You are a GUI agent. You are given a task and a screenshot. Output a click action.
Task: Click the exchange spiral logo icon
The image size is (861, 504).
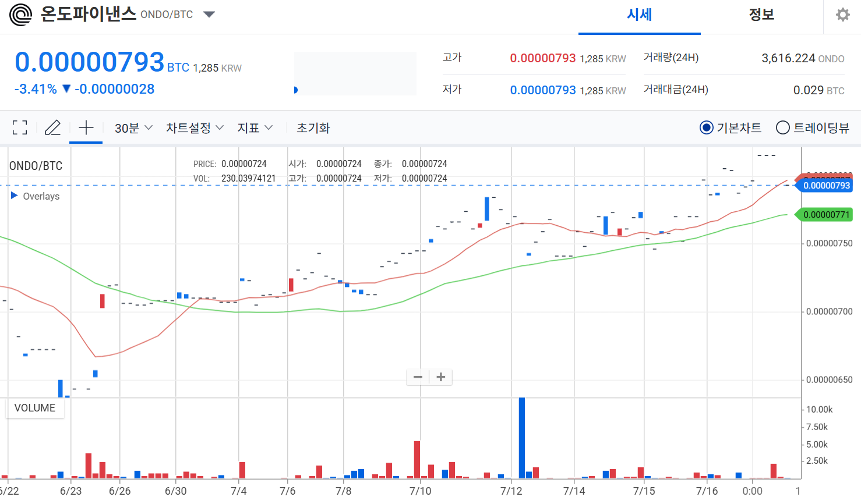tap(21, 15)
